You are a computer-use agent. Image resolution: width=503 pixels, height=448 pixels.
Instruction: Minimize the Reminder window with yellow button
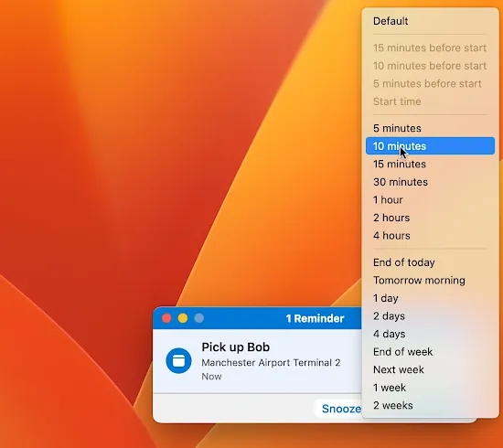(x=183, y=318)
